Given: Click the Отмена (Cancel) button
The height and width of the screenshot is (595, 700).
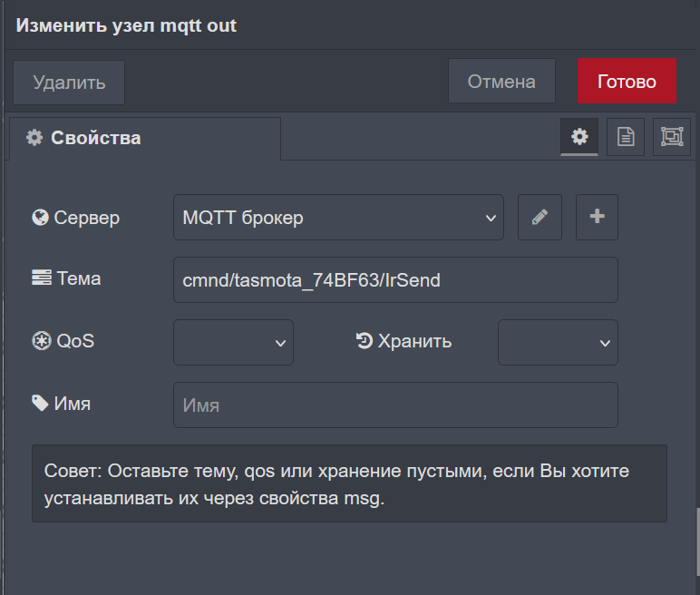Looking at the screenshot, I should pyautogui.click(x=501, y=82).
